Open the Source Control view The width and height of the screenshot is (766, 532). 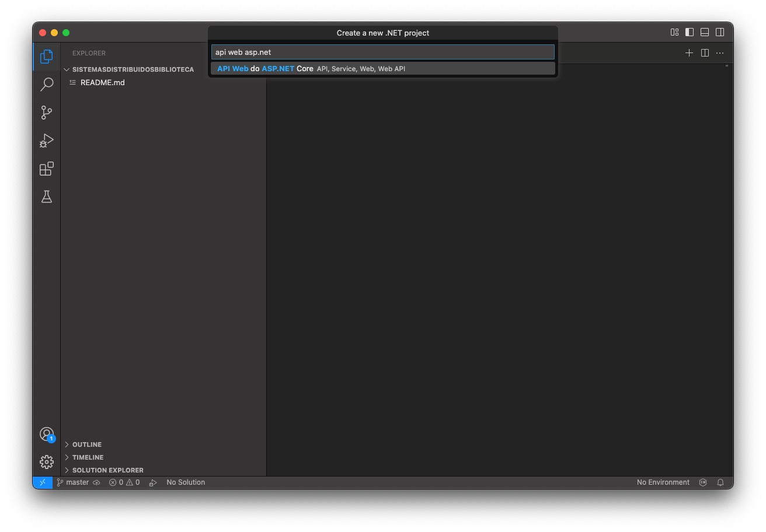(47, 113)
